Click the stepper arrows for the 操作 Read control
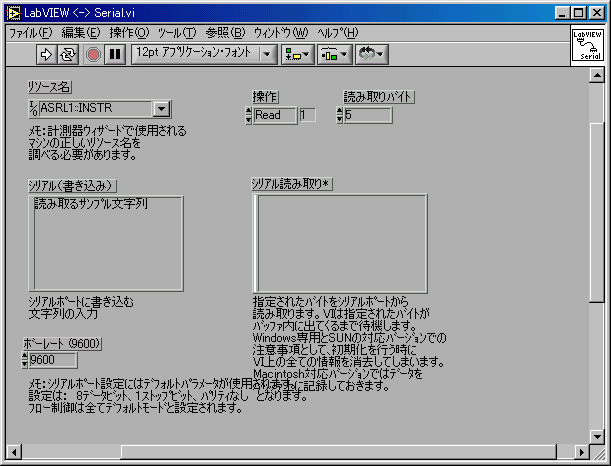This screenshot has height=466, width=611. 249,115
